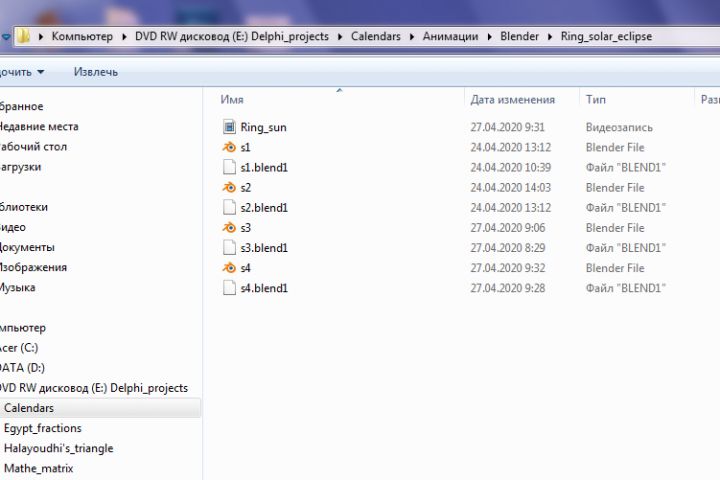Click the s4.blend1 blank file icon
The width and height of the screenshot is (720, 480).
pos(229,288)
